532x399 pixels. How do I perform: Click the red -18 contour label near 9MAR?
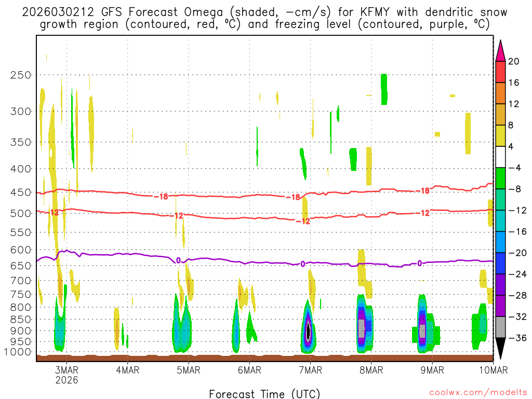point(424,191)
